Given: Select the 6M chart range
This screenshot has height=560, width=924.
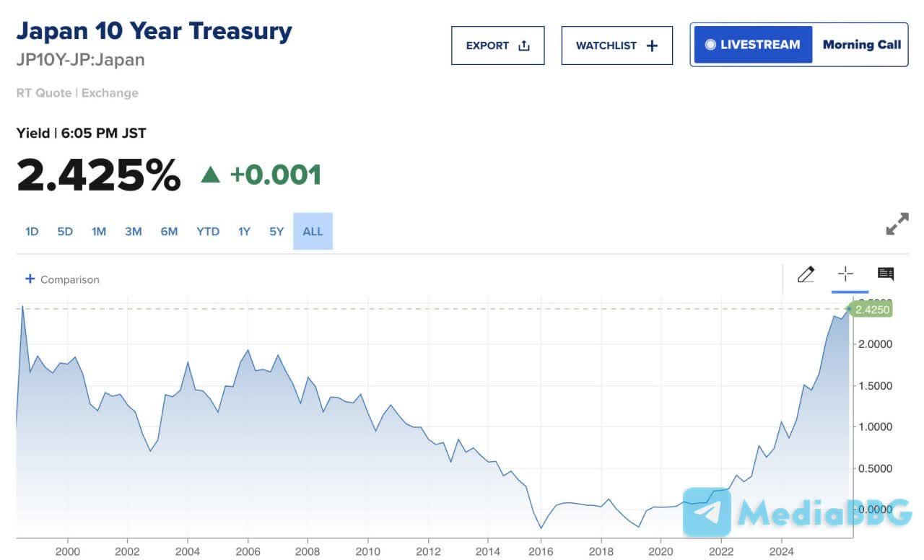Looking at the screenshot, I should [169, 232].
